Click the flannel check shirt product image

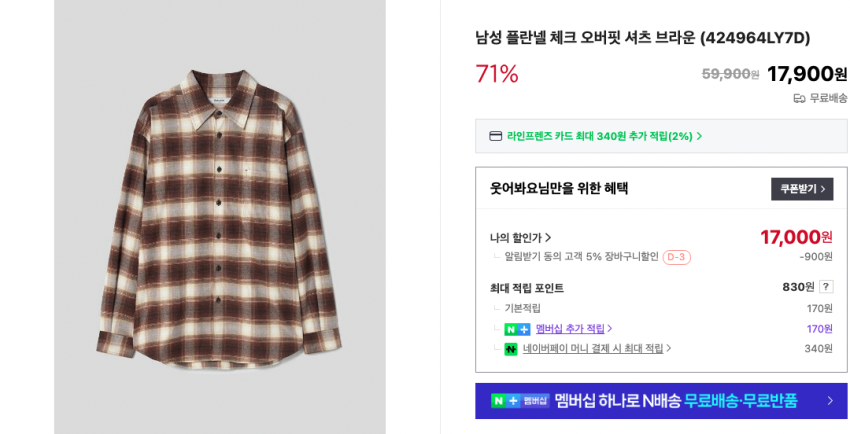click(219, 215)
